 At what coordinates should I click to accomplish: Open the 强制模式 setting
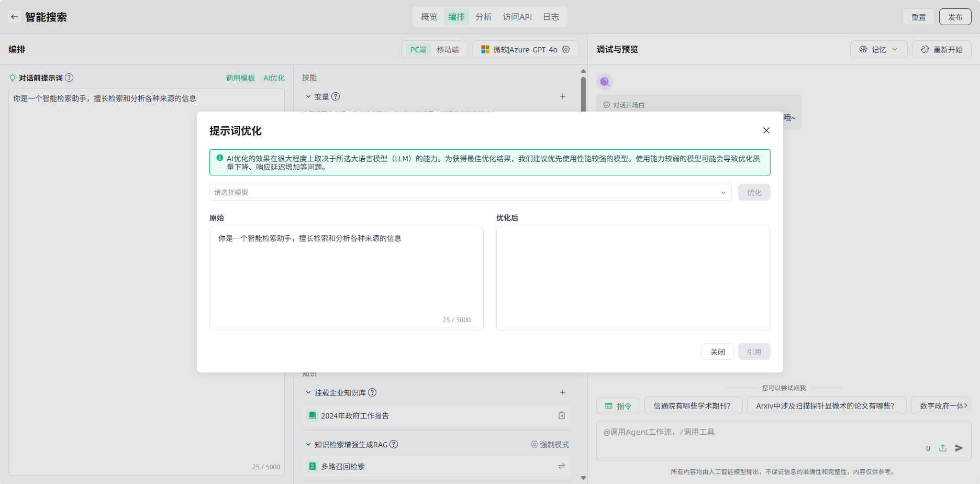550,444
